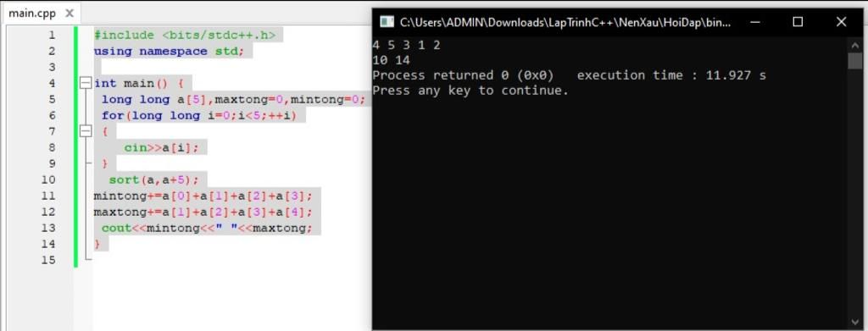Image resolution: width=868 pixels, height=331 pixels.
Task: Click the 'mintong+=a[0]+a[1]+a[2]+a[3];' line
Action: (x=203, y=196)
